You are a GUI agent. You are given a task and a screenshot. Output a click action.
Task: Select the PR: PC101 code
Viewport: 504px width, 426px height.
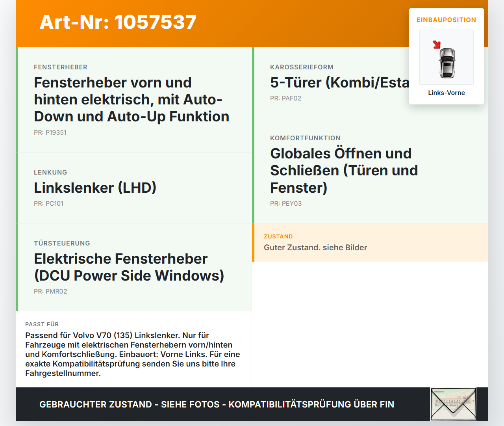pos(48,203)
